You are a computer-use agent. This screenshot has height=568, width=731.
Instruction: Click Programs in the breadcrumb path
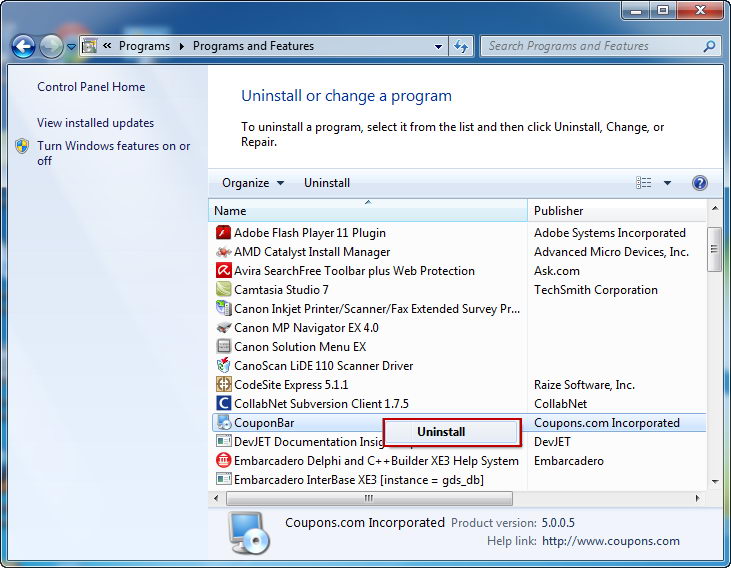(x=144, y=46)
